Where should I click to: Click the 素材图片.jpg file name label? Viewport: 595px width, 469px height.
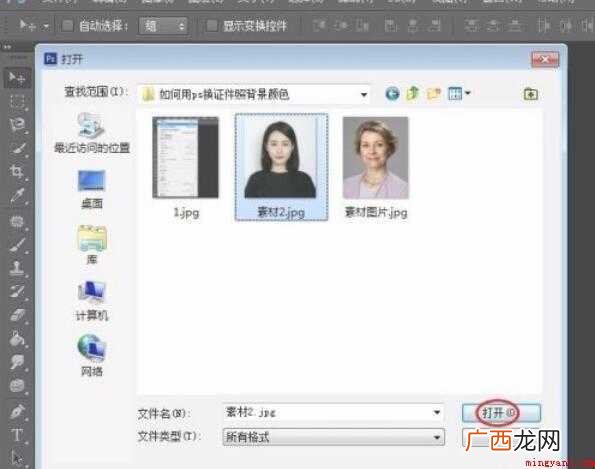click(x=376, y=212)
